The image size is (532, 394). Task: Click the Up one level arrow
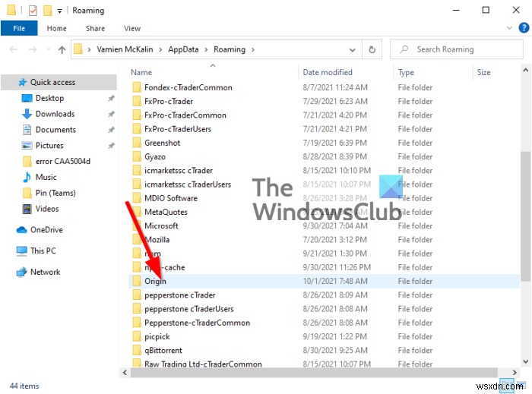coord(62,50)
